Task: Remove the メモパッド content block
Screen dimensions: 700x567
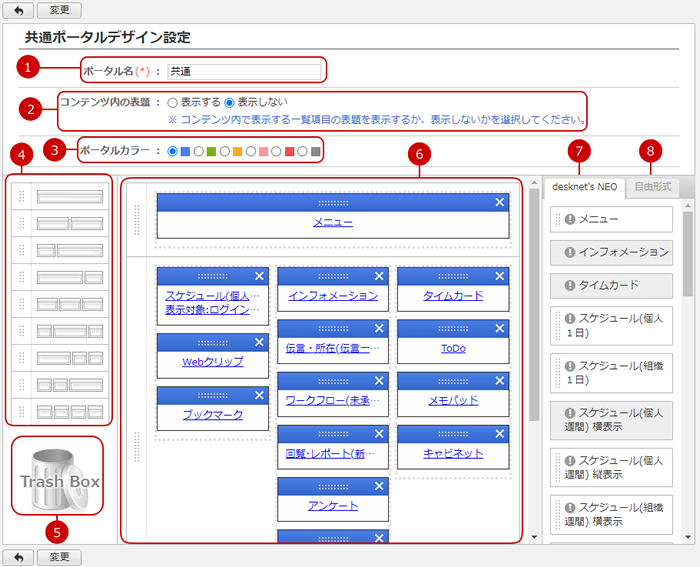Action: pyautogui.click(x=500, y=381)
